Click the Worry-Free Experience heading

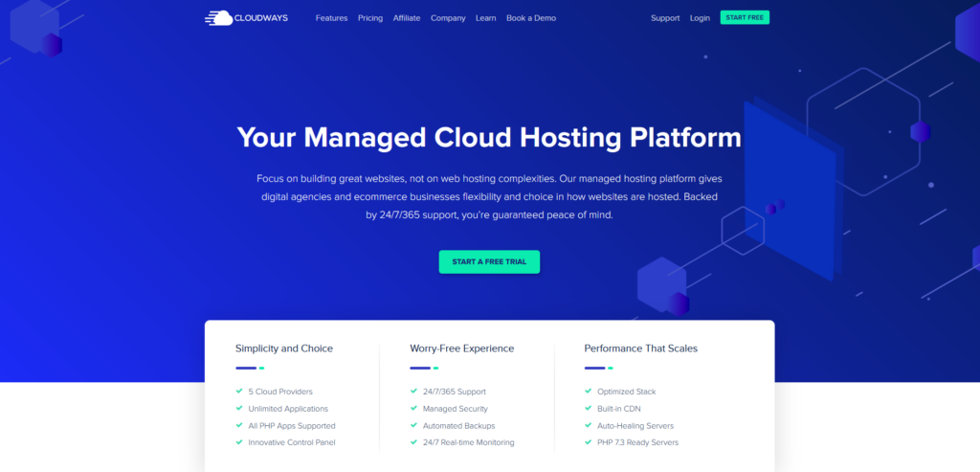462,348
